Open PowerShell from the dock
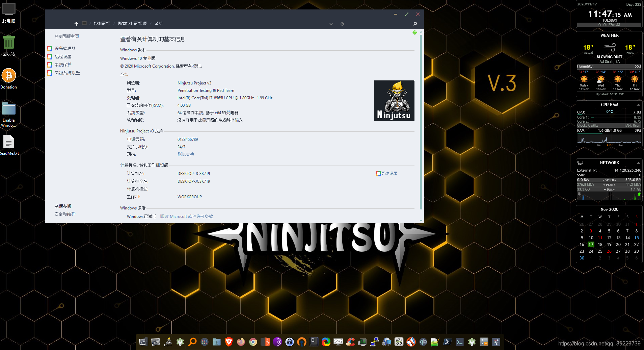Screen dimensions: 644x350 (447, 342)
